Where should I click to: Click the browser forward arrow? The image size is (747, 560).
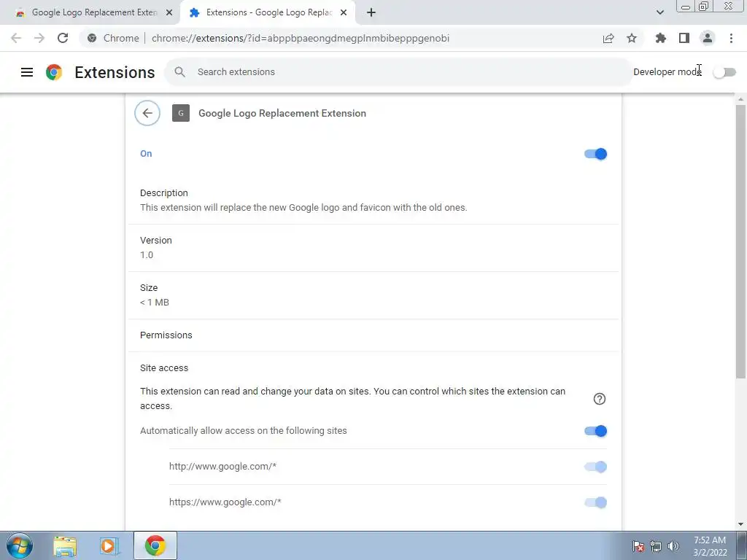pos(39,38)
